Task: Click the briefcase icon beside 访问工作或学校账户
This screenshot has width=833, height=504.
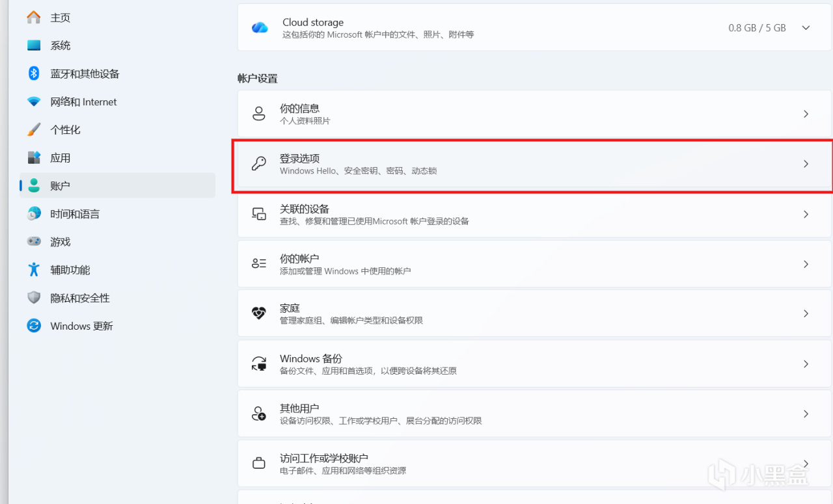Action: (x=259, y=463)
